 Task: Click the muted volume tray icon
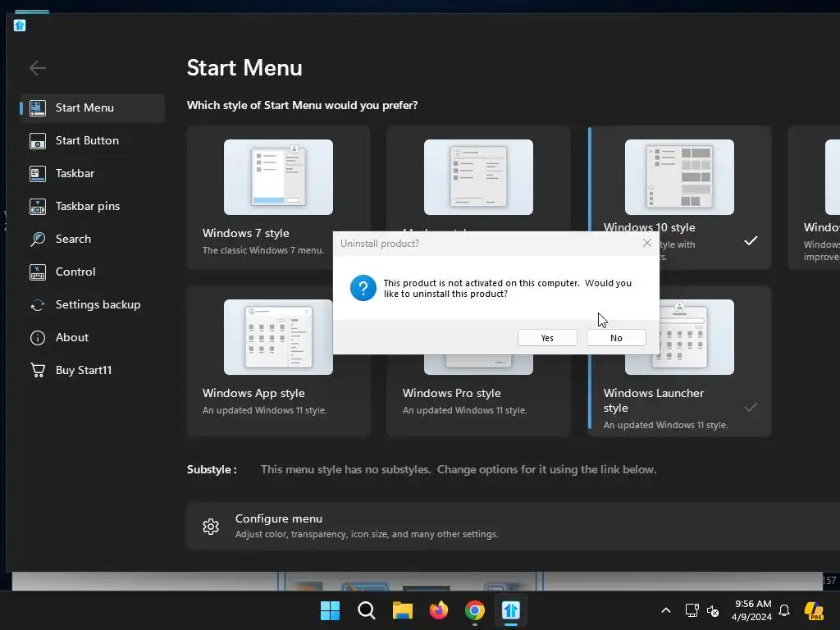click(x=713, y=610)
